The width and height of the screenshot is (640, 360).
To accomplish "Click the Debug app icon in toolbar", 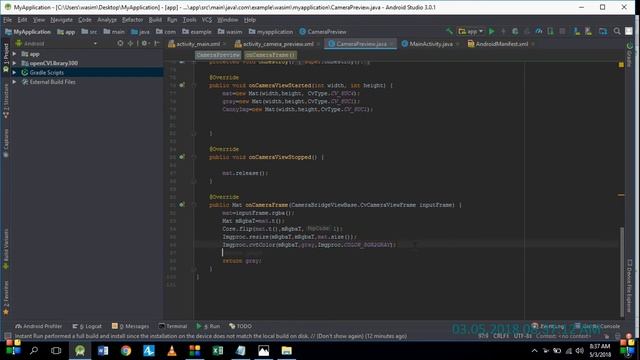I will click(515, 31).
